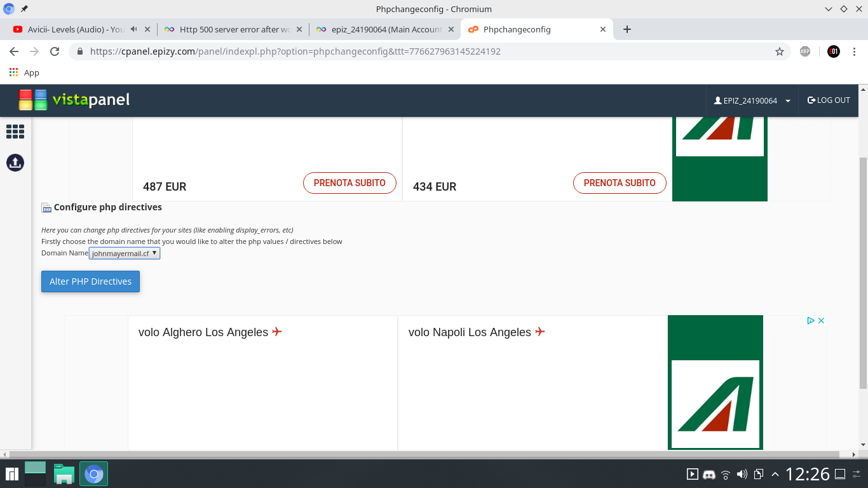Switch to the epiz_24190064 Main Account tab
Screen dimensions: 868x488
point(385,29)
